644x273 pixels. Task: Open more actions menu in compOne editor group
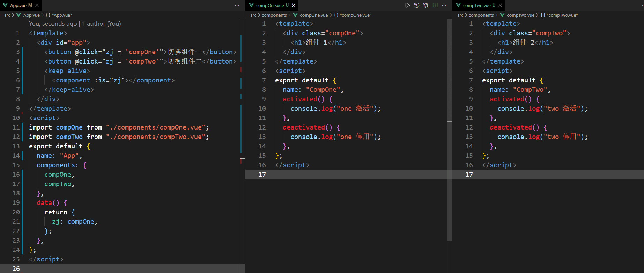pos(444,5)
